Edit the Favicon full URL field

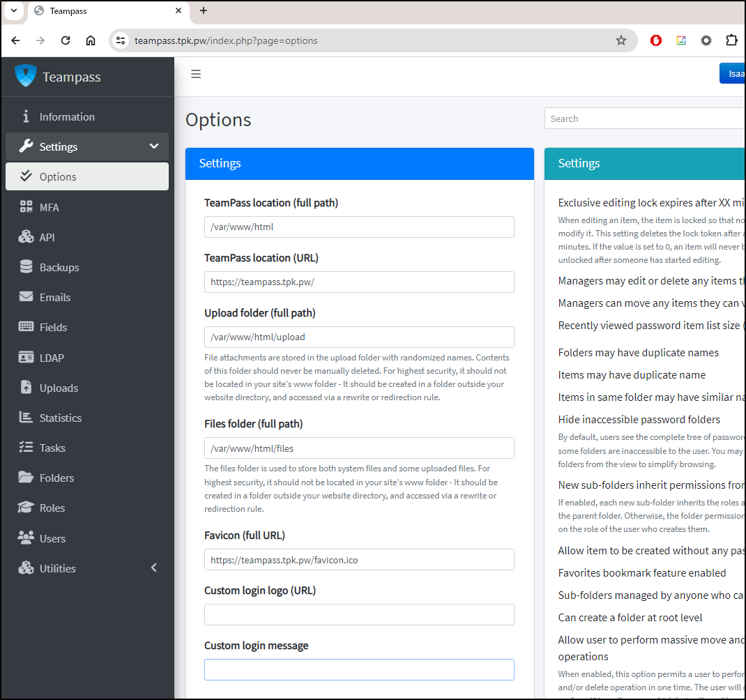(x=359, y=560)
